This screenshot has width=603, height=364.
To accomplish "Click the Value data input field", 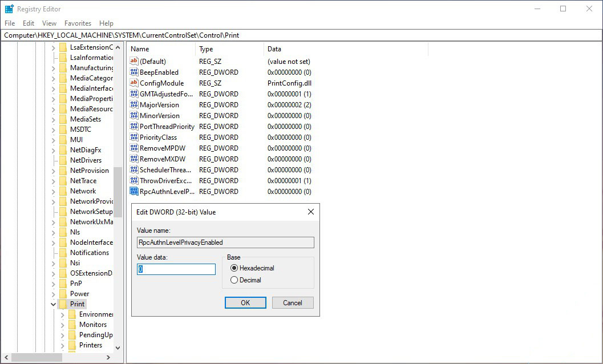I will click(176, 269).
